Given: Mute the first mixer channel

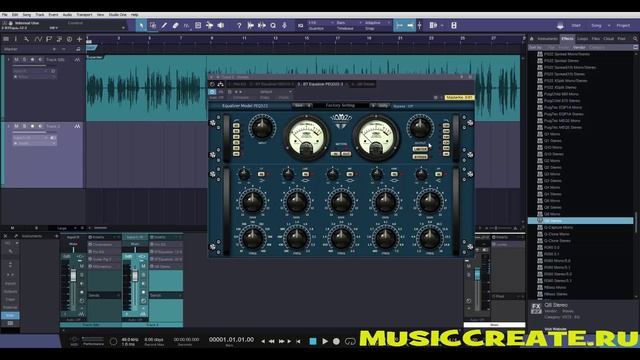Looking at the screenshot, I should (82, 266).
